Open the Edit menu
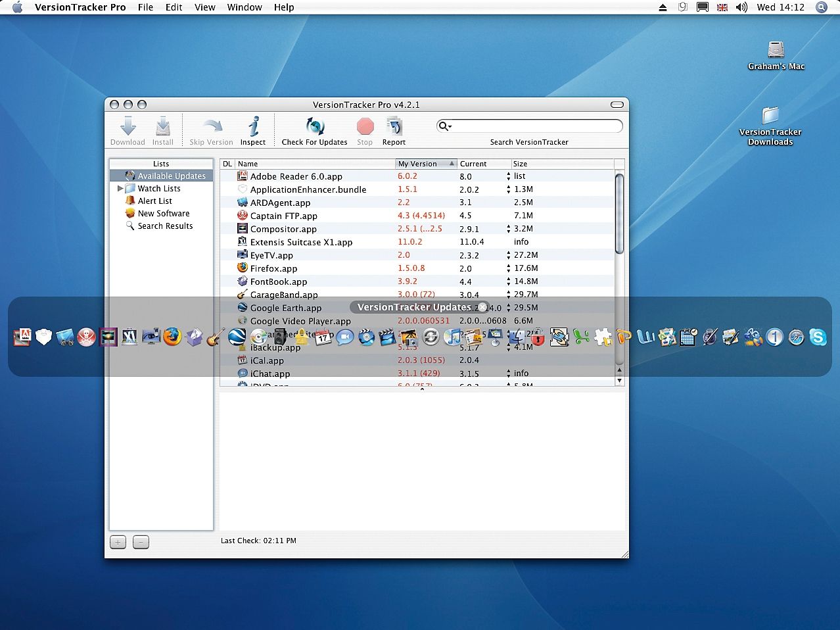This screenshot has height=630, width=840. 174,7
